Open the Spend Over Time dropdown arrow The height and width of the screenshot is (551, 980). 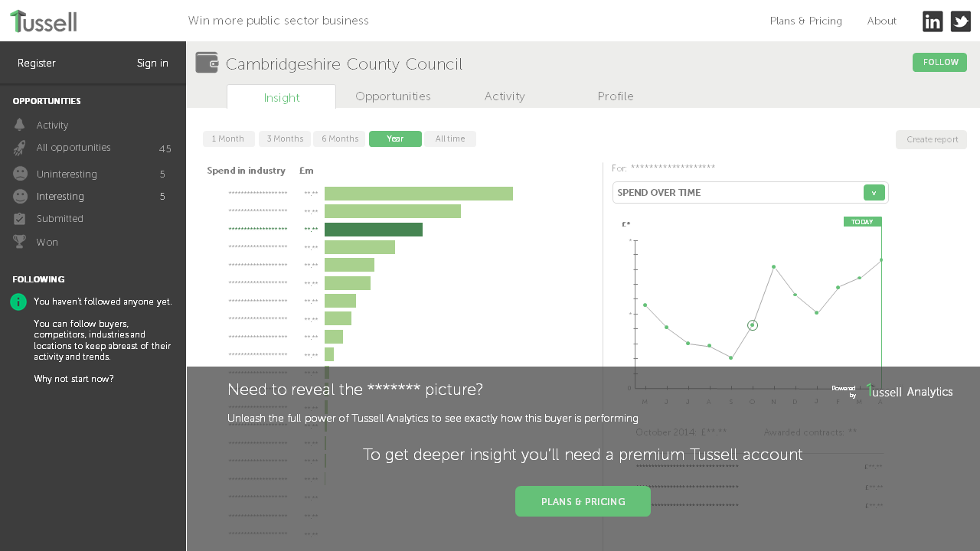tap(874, 193)
